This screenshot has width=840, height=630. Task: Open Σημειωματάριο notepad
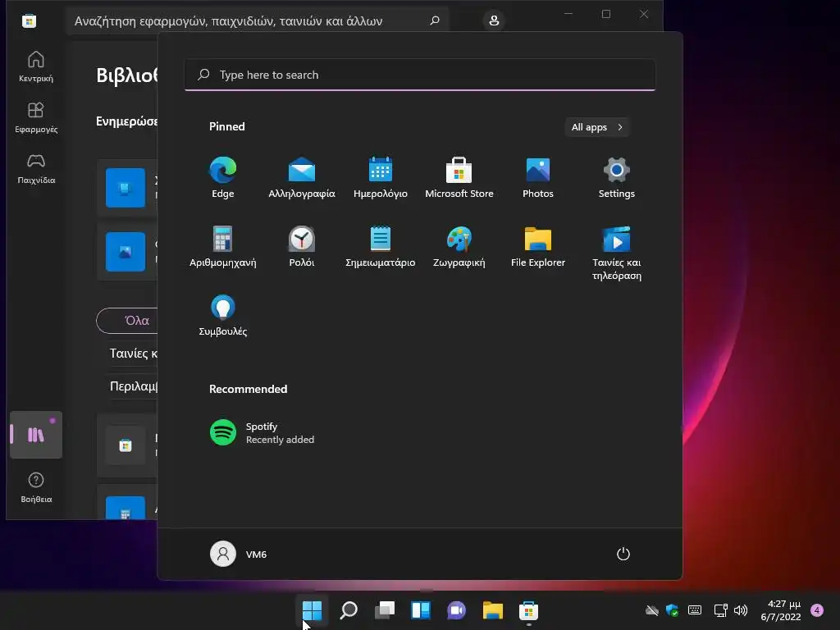pyautogui.click(x=381, y=246)
